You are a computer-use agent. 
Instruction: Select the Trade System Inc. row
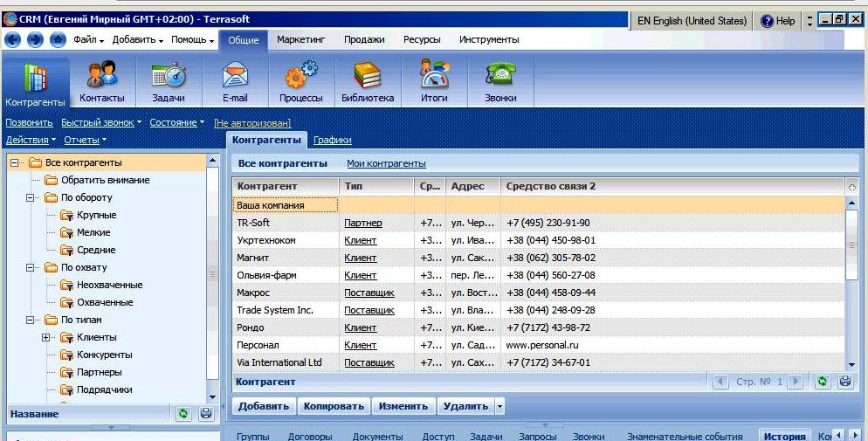[x=538, y=310]
